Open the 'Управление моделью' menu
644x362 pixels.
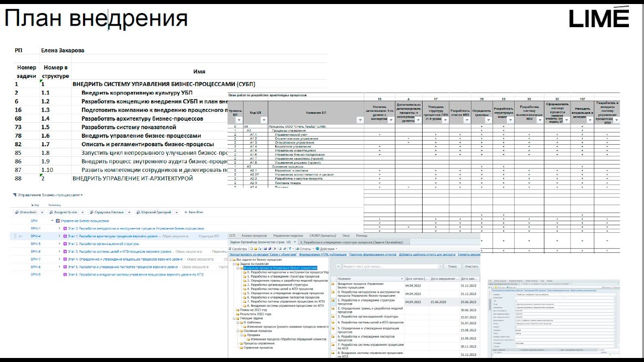(x=288, y=235)
